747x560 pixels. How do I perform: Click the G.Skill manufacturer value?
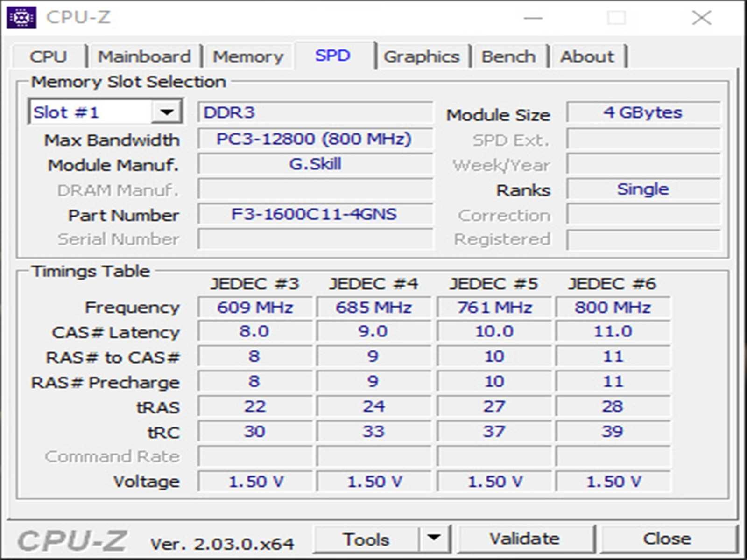(315, 164)
